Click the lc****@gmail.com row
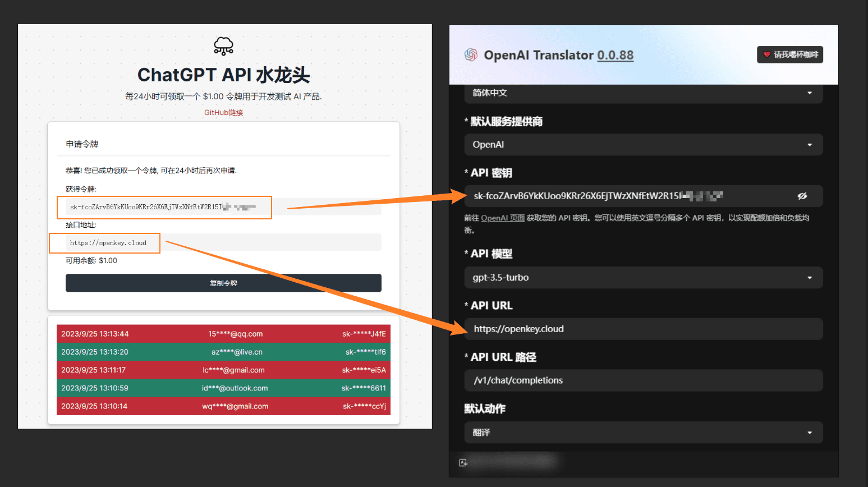 (x=223, y=370)
